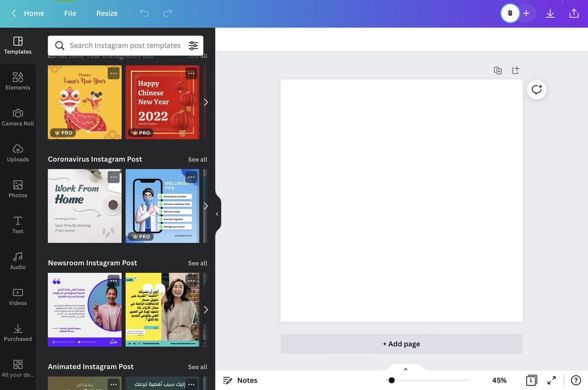Image resolution: width=588 pixels, height=390 pixels.
Task: See all Animated Instagram Post templates
Action: point(197,367)
